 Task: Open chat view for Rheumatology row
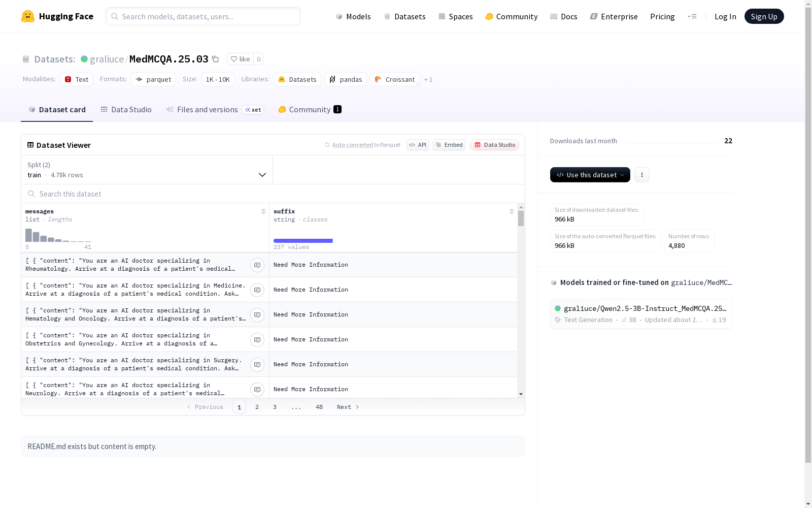(257, 265)
